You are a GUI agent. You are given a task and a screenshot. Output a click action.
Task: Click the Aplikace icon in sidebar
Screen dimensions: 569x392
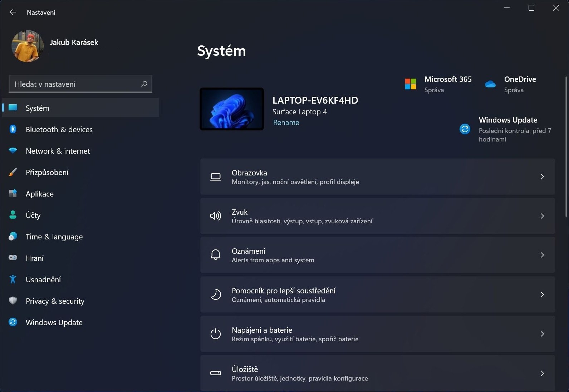point(13,193)
